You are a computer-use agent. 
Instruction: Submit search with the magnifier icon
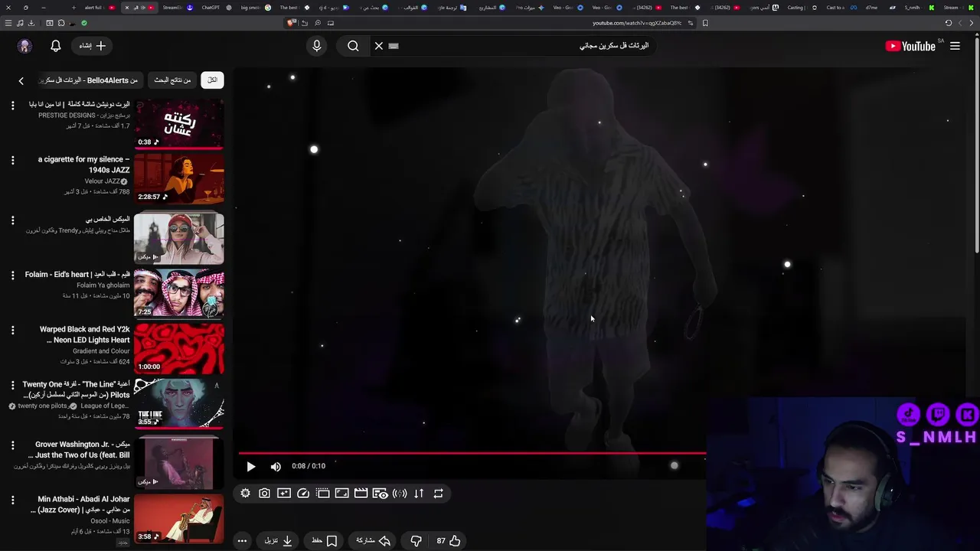click(x=353, y=46)
